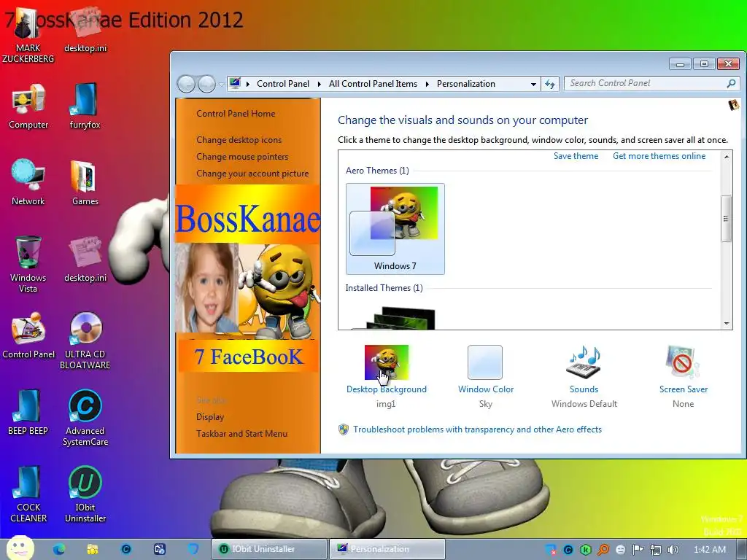Click the search magnifier in Control Panel
This screenshot has height=560, width=747.
pyautogui.click(x=731, y=83)
